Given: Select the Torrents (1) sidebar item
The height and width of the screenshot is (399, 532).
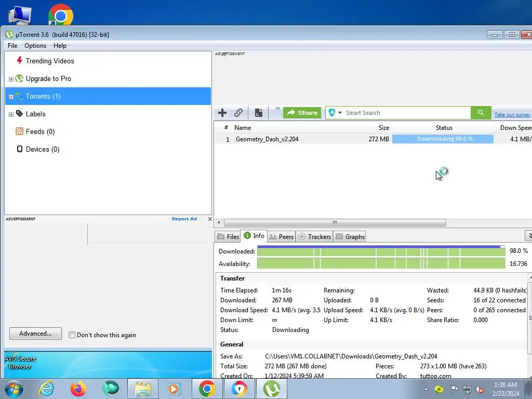Looking at the screenshot, I should pos(108,96).
